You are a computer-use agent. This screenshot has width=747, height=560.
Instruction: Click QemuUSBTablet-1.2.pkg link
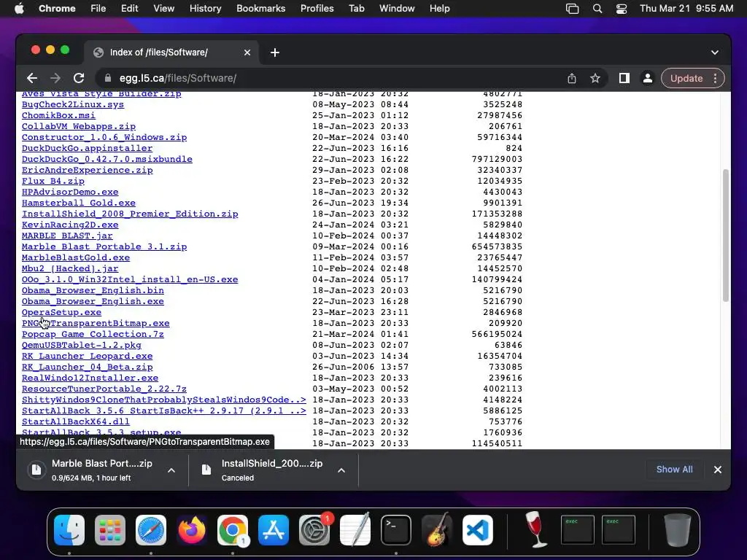coord(82,345)
